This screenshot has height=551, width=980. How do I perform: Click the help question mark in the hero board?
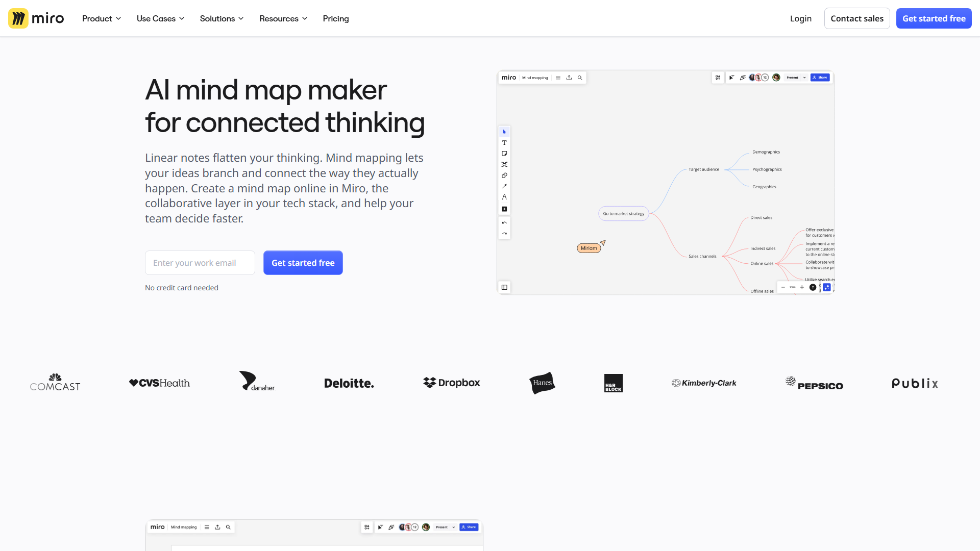point(813,287)
